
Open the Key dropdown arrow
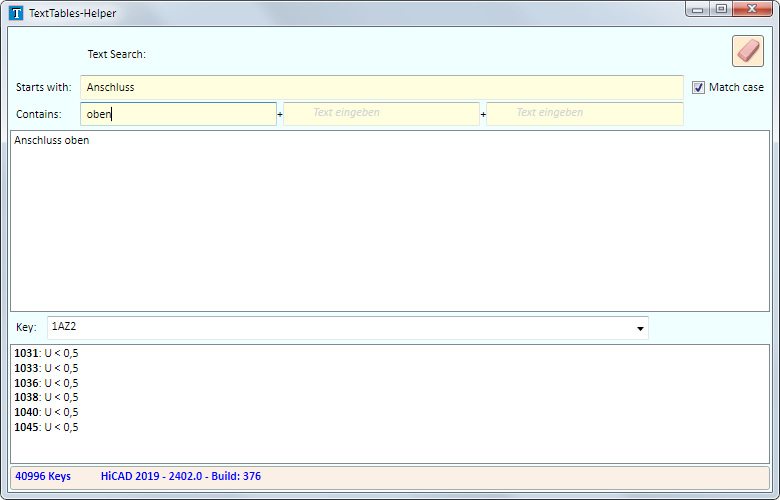640,328
